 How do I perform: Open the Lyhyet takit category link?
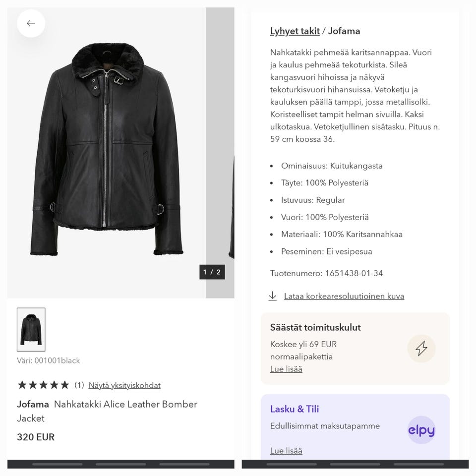[x=295, y=31]
